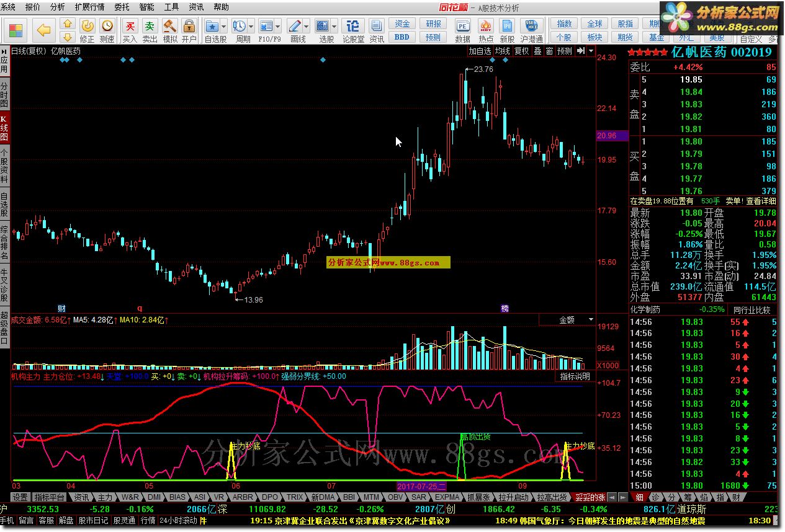This screenshot has height=532, width=785.
Task: Click the colorful home grid icon
Action: (16, 30)
